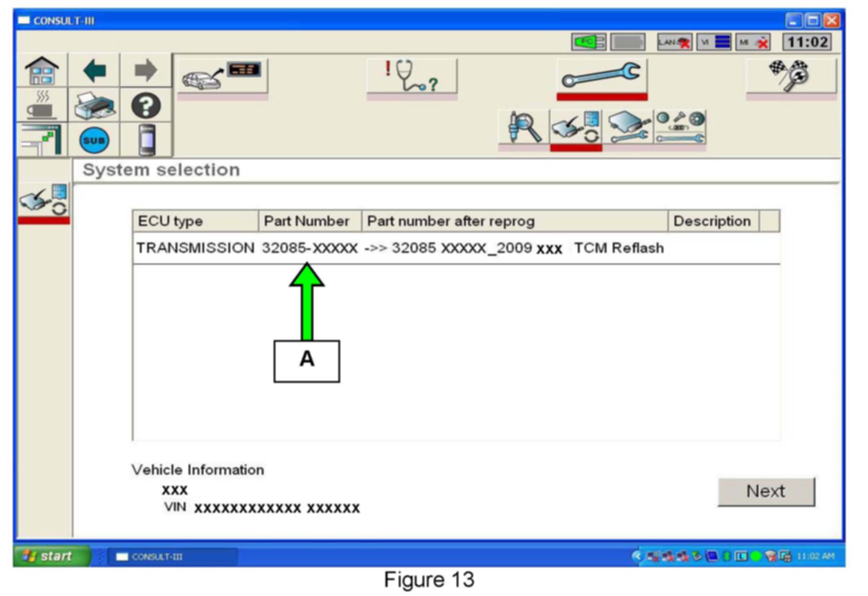The width and height of the screenshot is (868, 596).
Task: Click the CONSULT-III taskbar button
Action: pos(172,556)
